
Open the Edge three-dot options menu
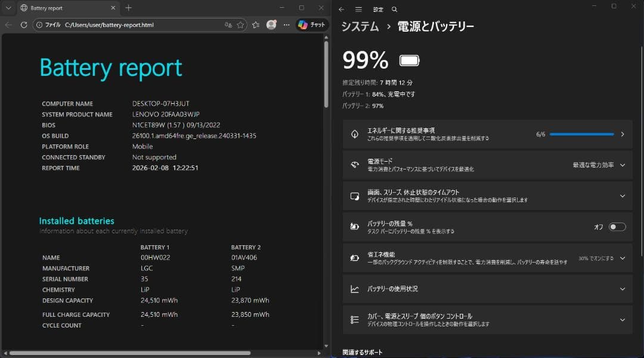point(286,24)
